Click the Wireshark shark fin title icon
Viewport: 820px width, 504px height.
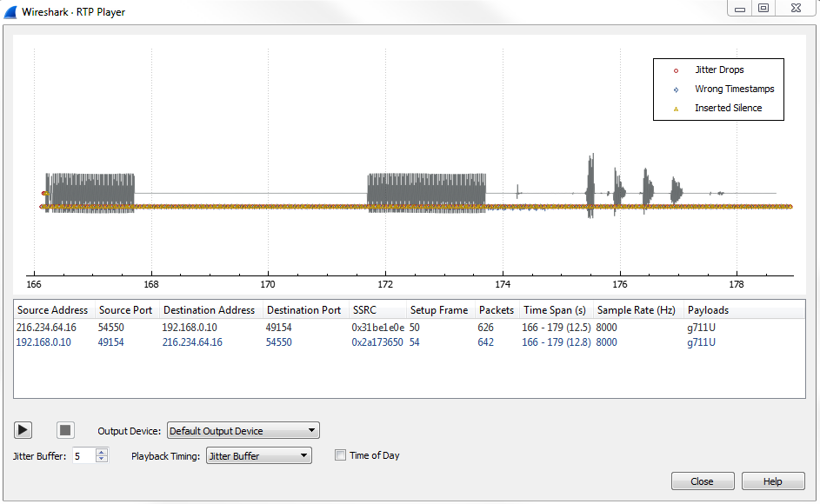click(x=10, y=12)
